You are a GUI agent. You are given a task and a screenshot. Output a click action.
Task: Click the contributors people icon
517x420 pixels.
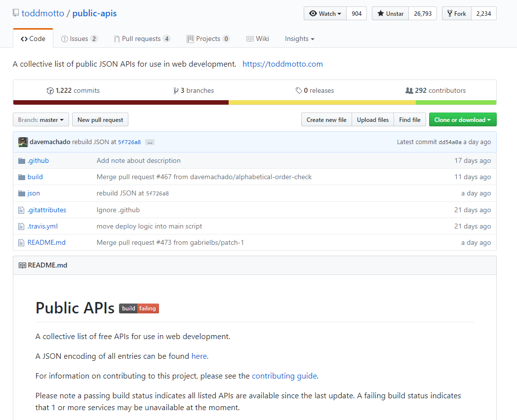click(409, 90)
